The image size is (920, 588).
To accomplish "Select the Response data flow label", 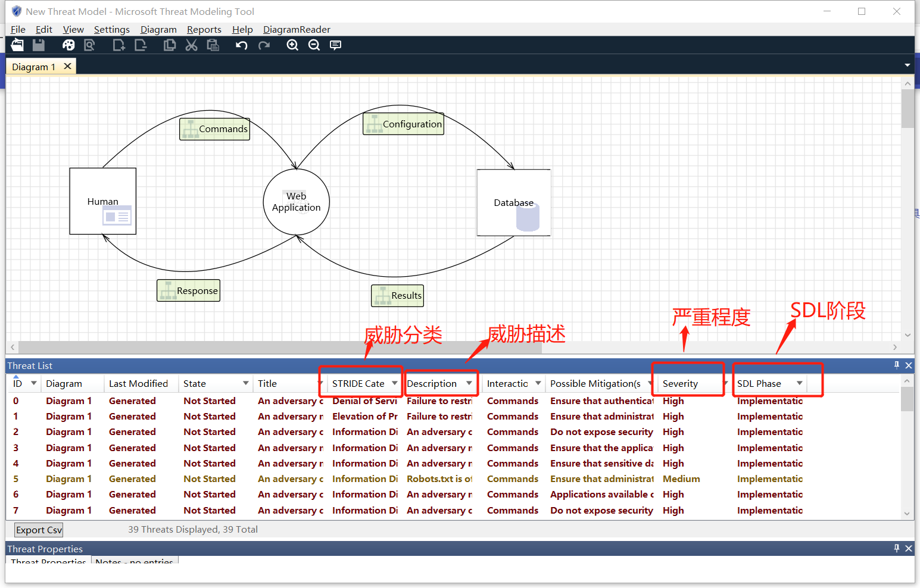I will [x=189, y=290].
